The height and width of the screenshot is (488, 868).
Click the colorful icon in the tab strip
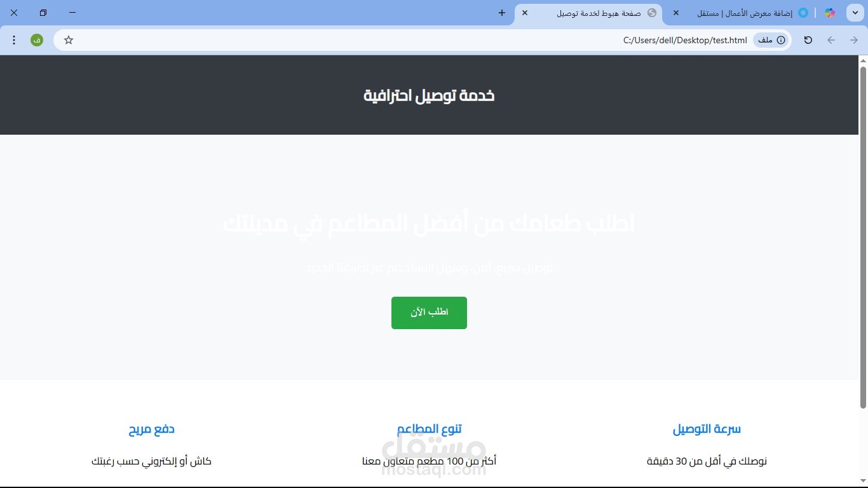point(830,13)
